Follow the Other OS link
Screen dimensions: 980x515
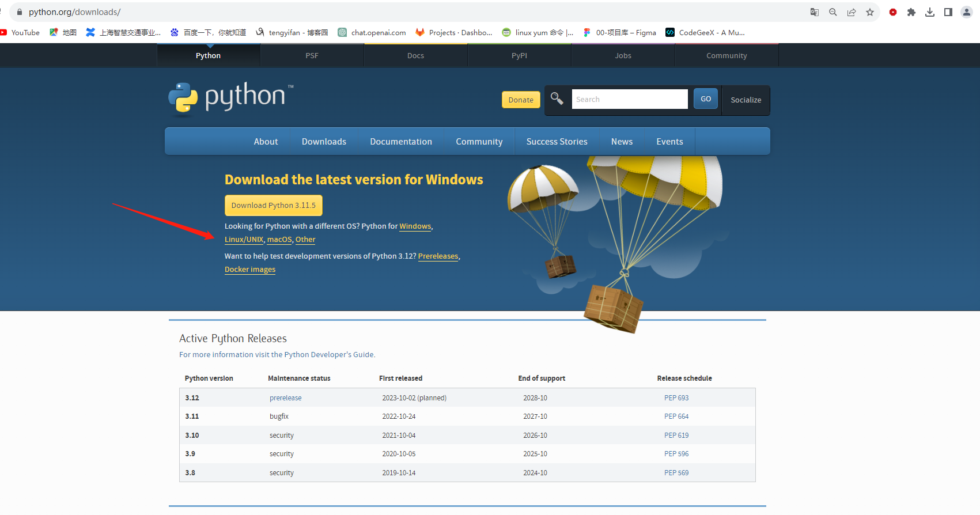click(305, 240)
